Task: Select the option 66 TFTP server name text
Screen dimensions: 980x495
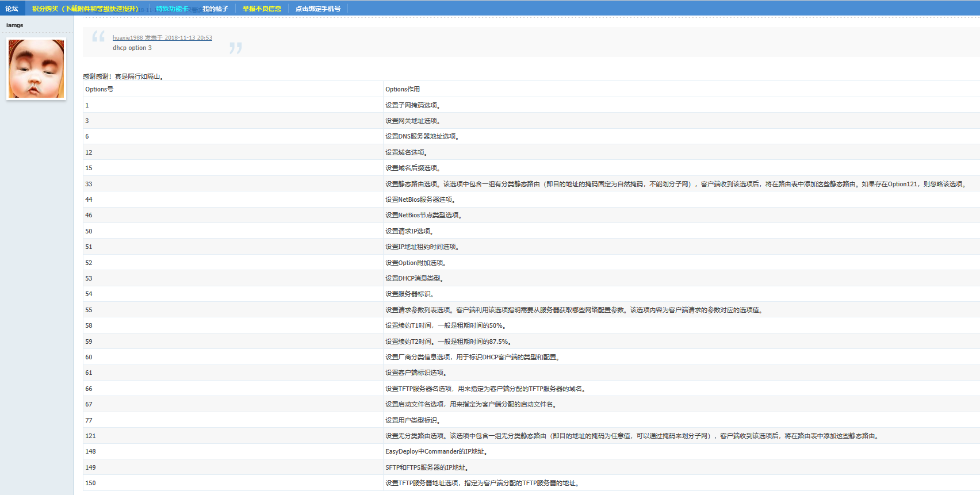Action: coord(485,389)
